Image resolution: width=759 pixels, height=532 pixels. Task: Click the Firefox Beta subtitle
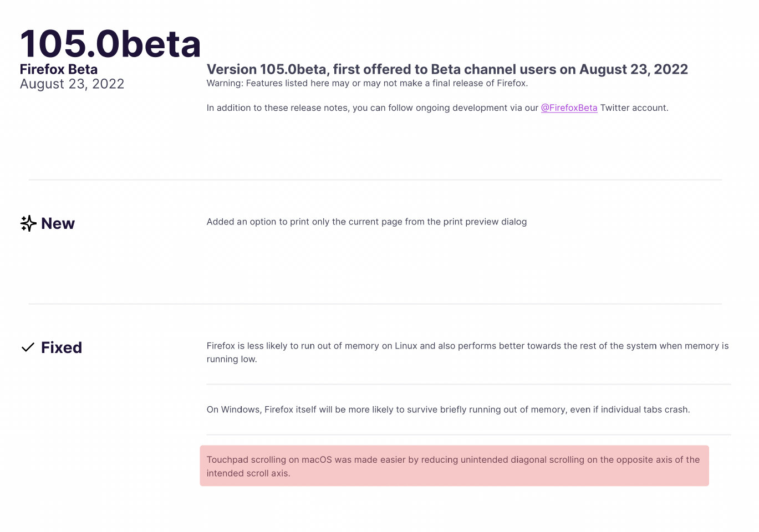pos(59,69)
